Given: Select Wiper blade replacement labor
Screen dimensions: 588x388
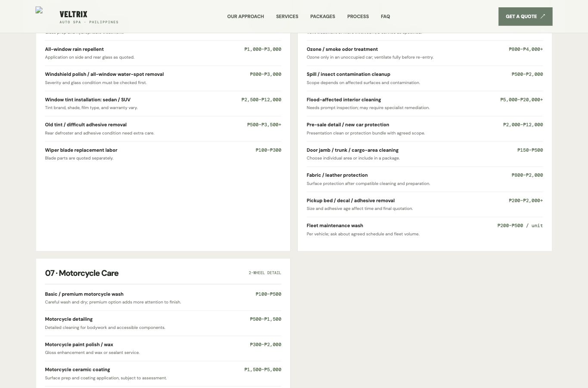Looking at the screenshot, I should [x=81, y=150].
